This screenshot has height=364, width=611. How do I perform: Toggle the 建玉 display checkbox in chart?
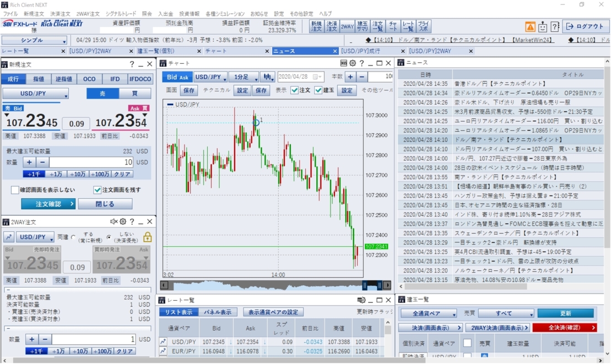(x=318, y=90)
